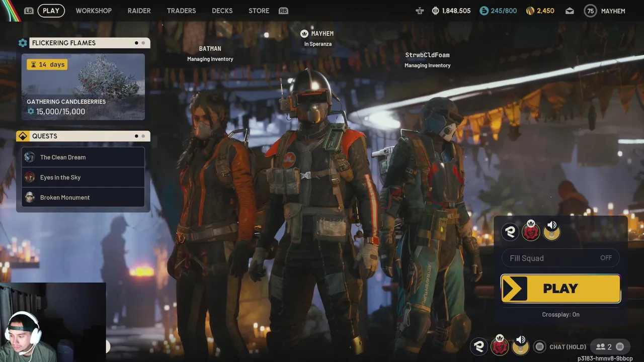Viewport: 644px width, 362px height.
Task: Click The Clean Dream quest giver portrait
Action: click(30, 157)
